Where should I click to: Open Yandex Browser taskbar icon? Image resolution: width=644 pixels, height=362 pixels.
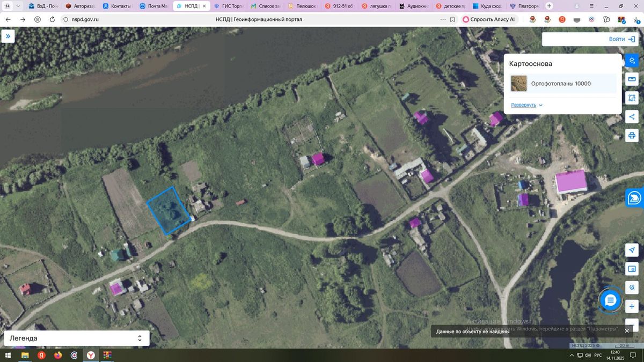(x=91, y=355)
